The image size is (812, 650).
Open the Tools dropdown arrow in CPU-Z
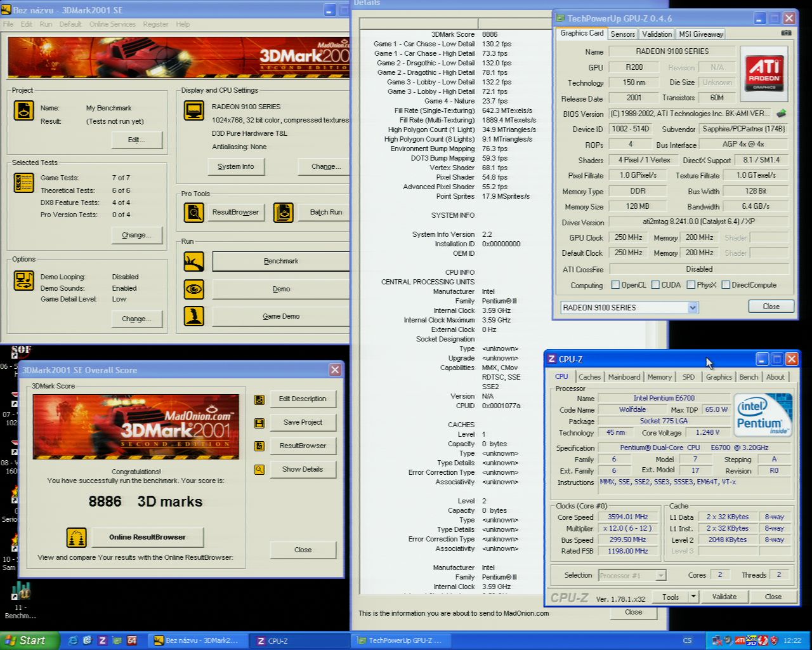(693, 597)
